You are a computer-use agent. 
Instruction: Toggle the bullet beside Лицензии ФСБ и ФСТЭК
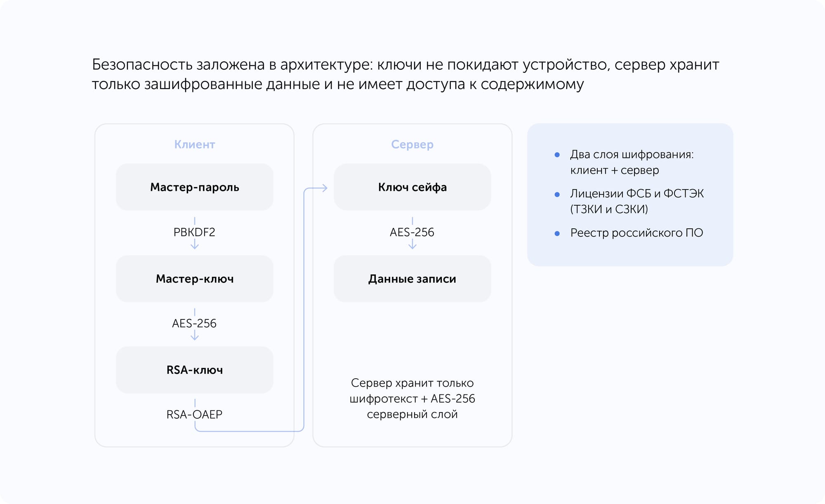pos(556,194)
